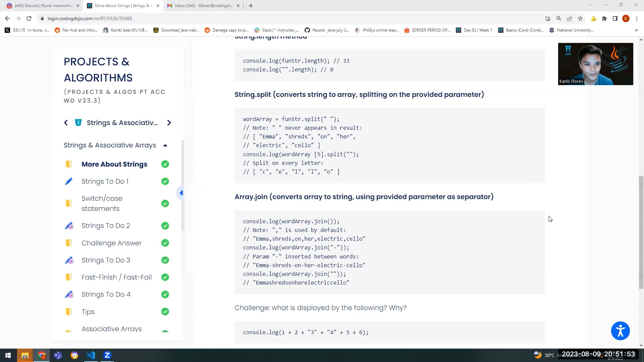Toggle the Tips completion checkmark
This screenshot has width=644, height=362.
point(165,312)
